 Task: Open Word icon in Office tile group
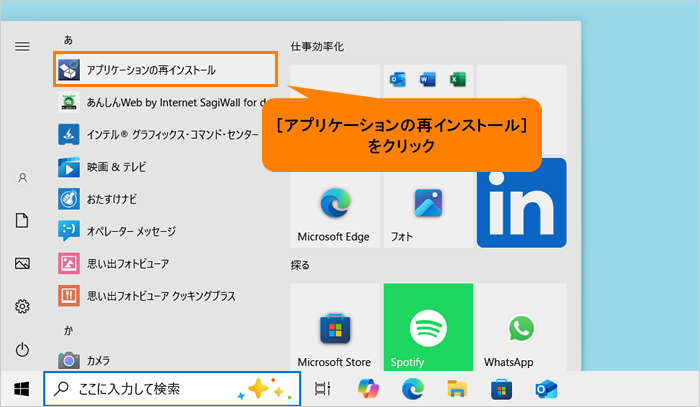click(428, 80)
